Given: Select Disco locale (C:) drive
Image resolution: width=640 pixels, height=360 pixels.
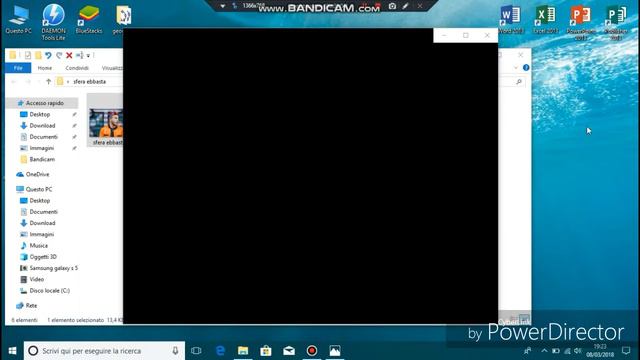Looking at the screenshot, I should tap(49, 291).
